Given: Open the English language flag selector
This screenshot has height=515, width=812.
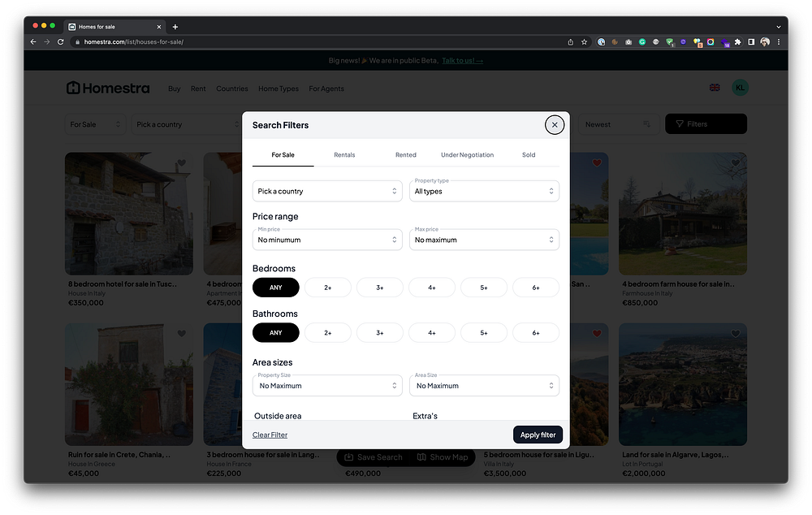Looking at the screenshot, I should (x=714, y=88).
